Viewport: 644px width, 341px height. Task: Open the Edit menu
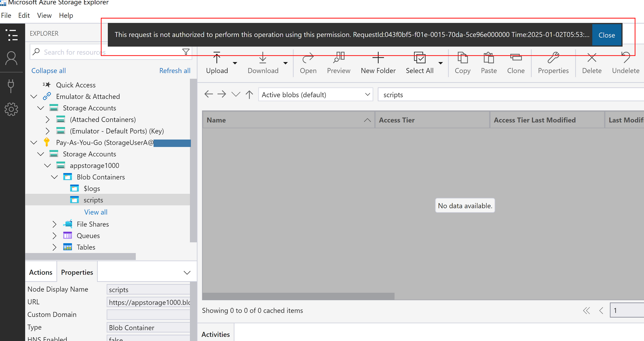pyautogui.click(x=24, y=15)
